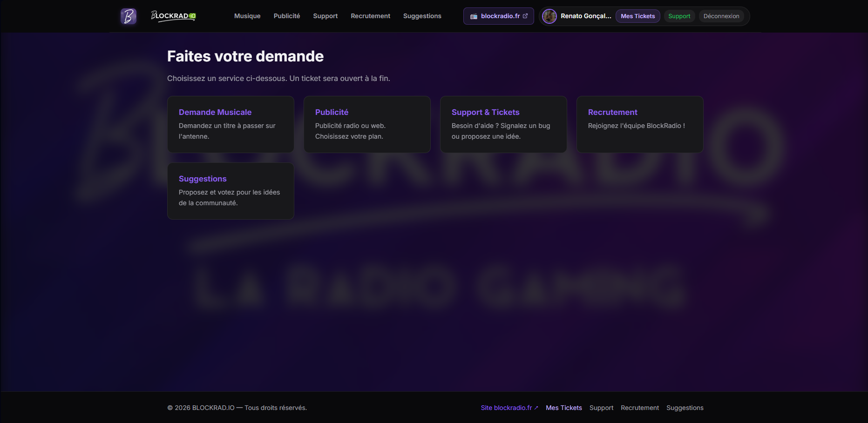Click the Renato Gonçal... username
This screenshot has width=868, height=423.
586,16
